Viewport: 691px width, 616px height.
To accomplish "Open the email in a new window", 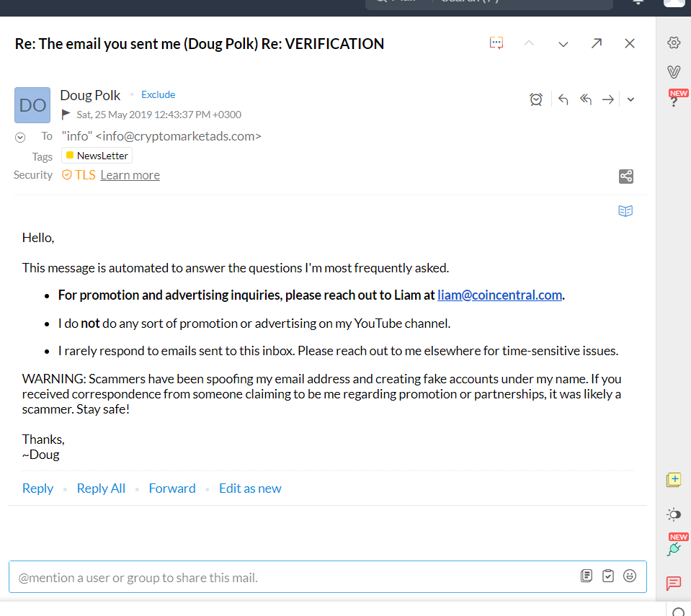I will pyautogui.click(x=597, y=43).
